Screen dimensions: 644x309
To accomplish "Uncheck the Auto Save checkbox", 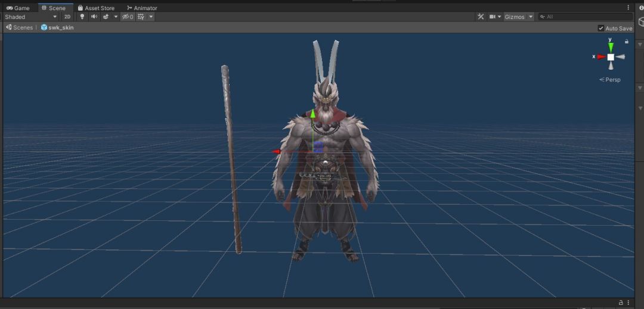I will click(601, 28).
